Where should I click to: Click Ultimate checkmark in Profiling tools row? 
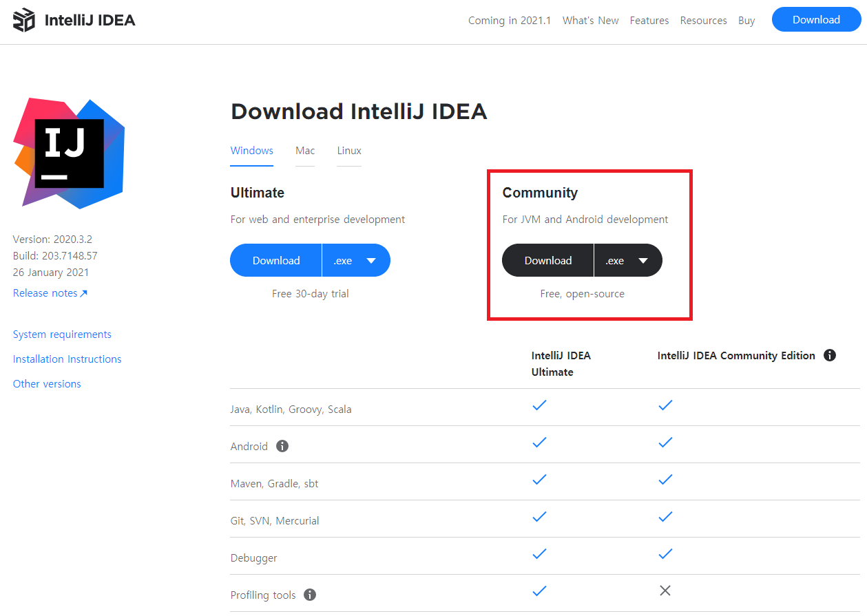tap(540, 591)
